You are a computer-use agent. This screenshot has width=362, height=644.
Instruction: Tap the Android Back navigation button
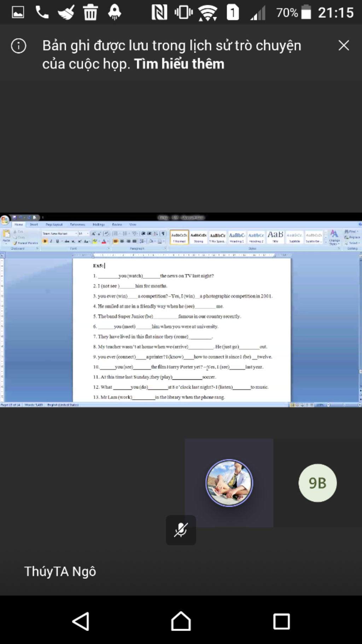click(x=81, y=621)
